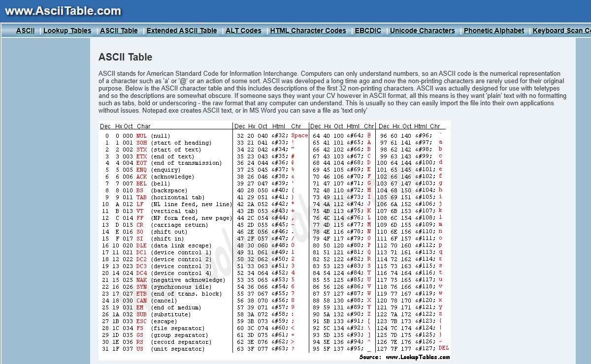Click the 'CAN (cancel)' entry
This screenshot has width=591, height=364.
pyautogui.click(x=157, y=301)
